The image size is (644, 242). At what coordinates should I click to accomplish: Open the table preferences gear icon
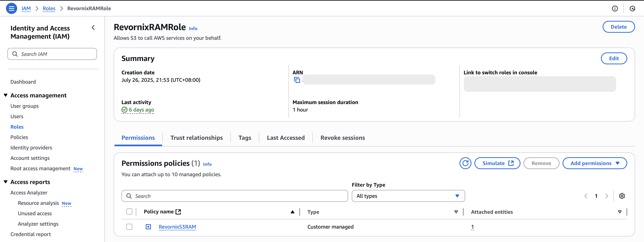(622, 196)
